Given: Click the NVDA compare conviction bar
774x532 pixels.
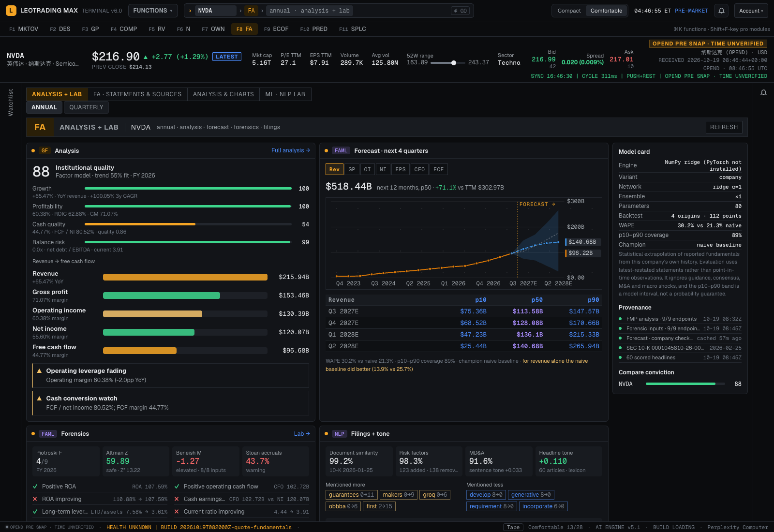Looking at the screenshot, I should tap(685, 384).
